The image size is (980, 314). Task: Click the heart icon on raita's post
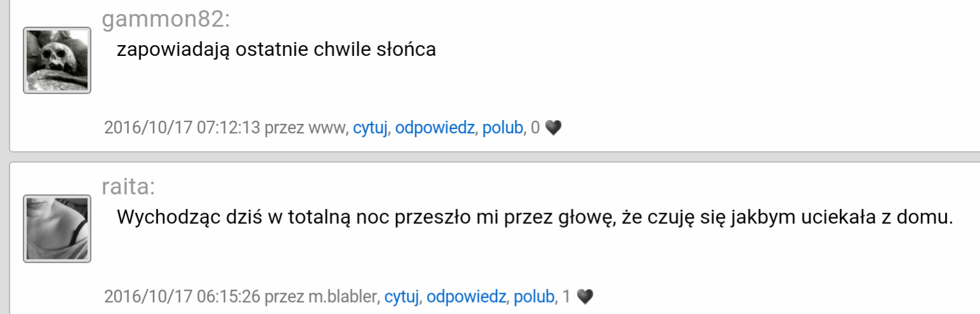coord(585,296)
